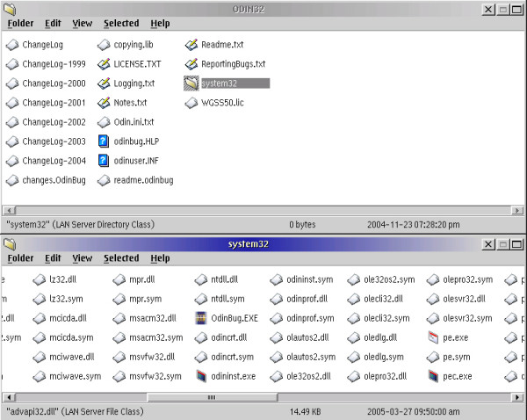Click the odinbug.HLP help file icon
Screen dimensions: 527x420
(104, 141)
